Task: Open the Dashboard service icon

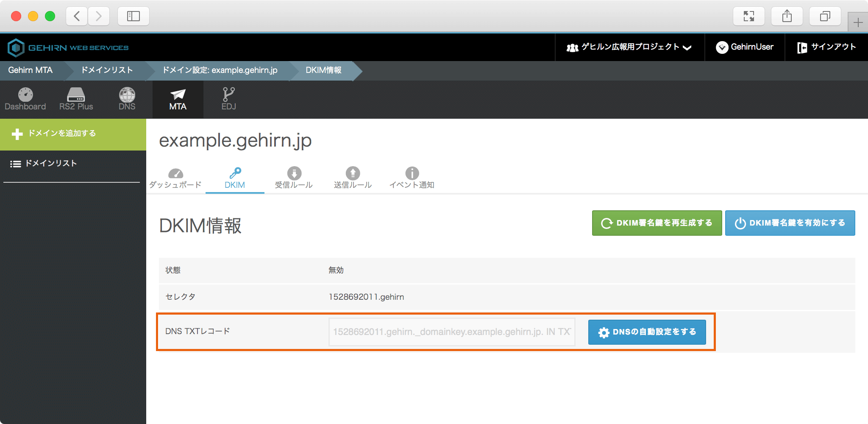Action: tap(25, 99)
